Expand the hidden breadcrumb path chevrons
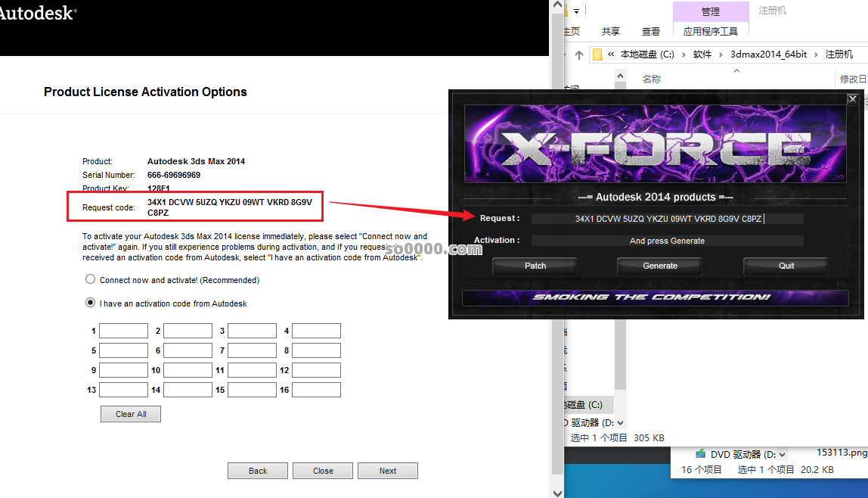This screenshot has width=868, height=498. pyautogui.click(x=611, y=54)
